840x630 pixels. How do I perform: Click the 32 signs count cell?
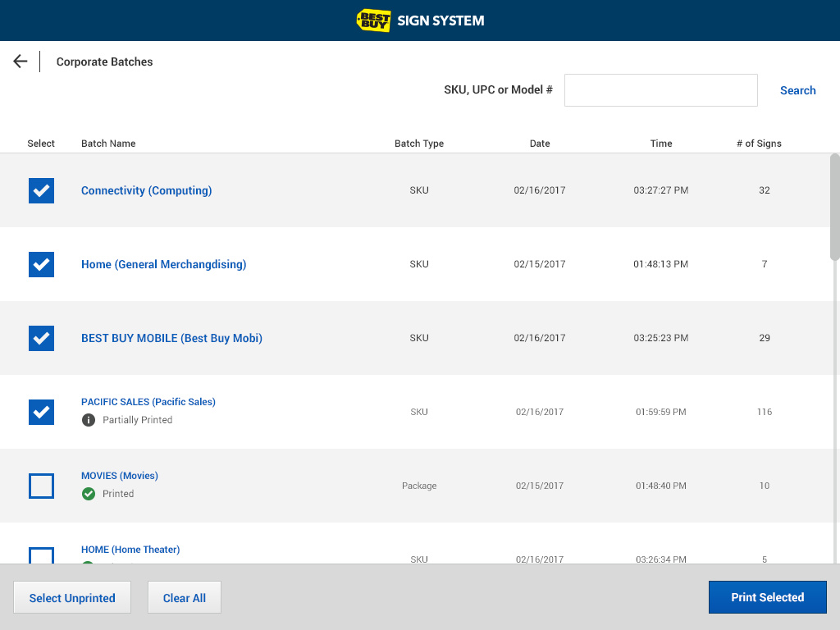pos(765,190)
